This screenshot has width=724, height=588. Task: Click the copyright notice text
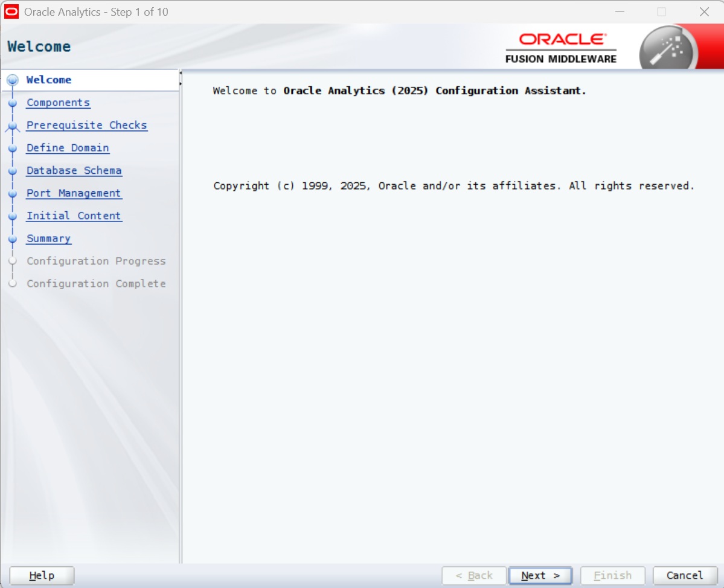click(454, 185)
